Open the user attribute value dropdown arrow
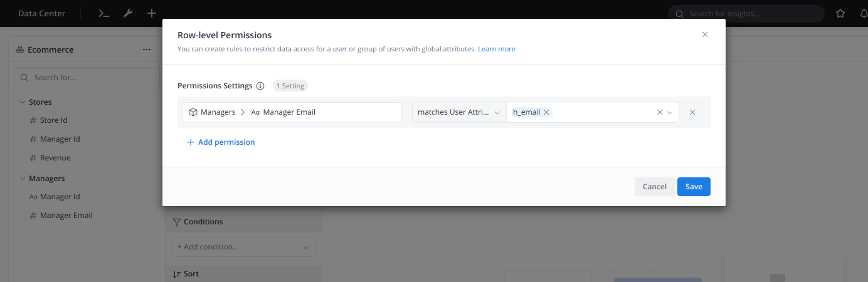Viewport: 868px width, 282px height. click(670, 113)
